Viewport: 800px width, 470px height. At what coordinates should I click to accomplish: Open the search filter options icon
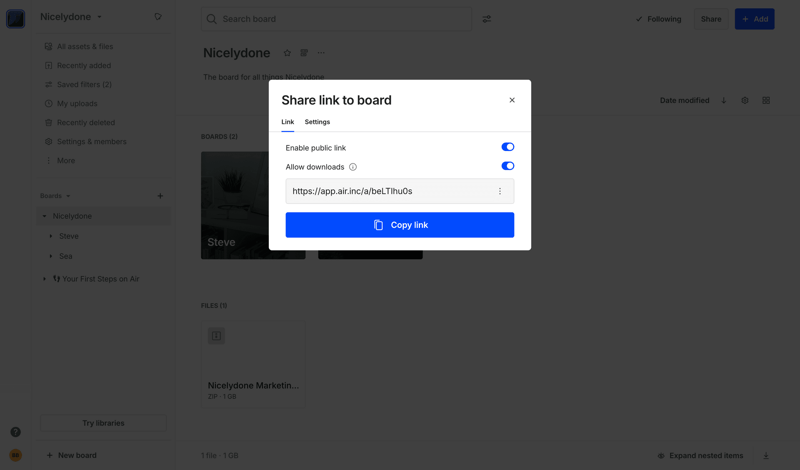coord(487,19)
